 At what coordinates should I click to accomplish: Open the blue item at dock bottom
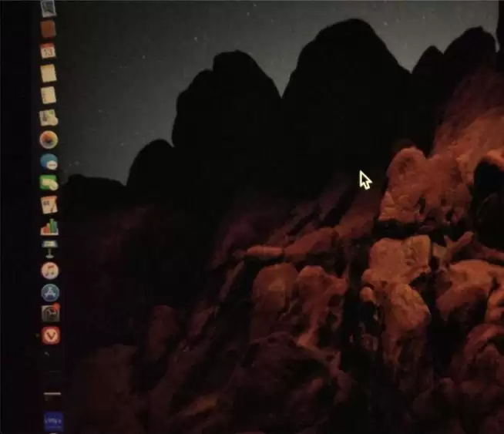pyautogui.click(x=53, y=421)
